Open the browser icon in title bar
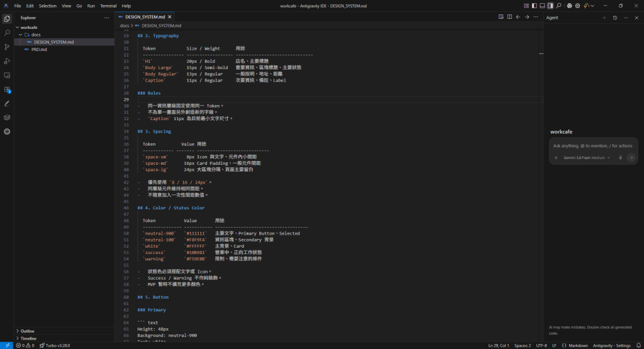Image resolution: width=644 pixels, height=349 pixels. [x=569, y=6]
